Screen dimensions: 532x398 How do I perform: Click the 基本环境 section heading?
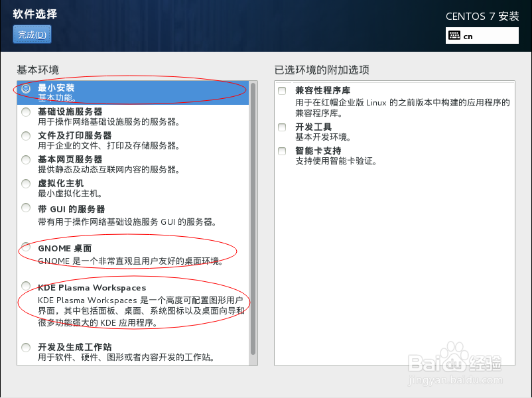coord(38,70)
